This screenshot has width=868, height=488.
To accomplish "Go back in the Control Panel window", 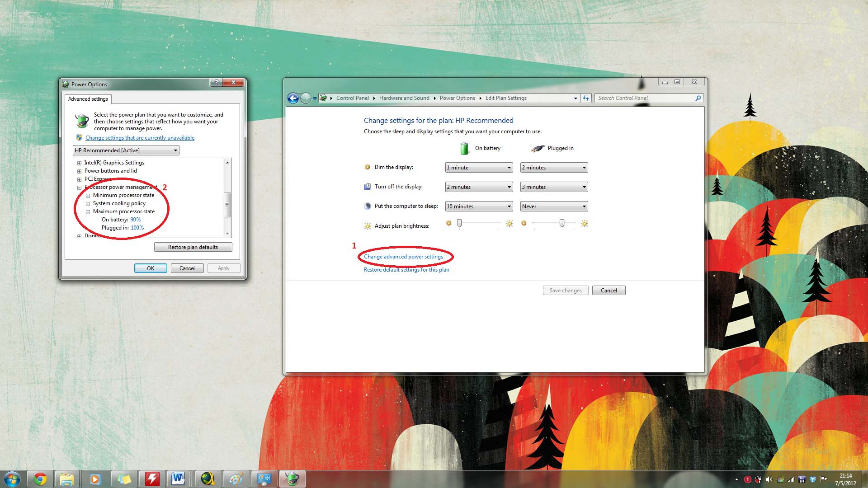I will [x=293, y=98].
